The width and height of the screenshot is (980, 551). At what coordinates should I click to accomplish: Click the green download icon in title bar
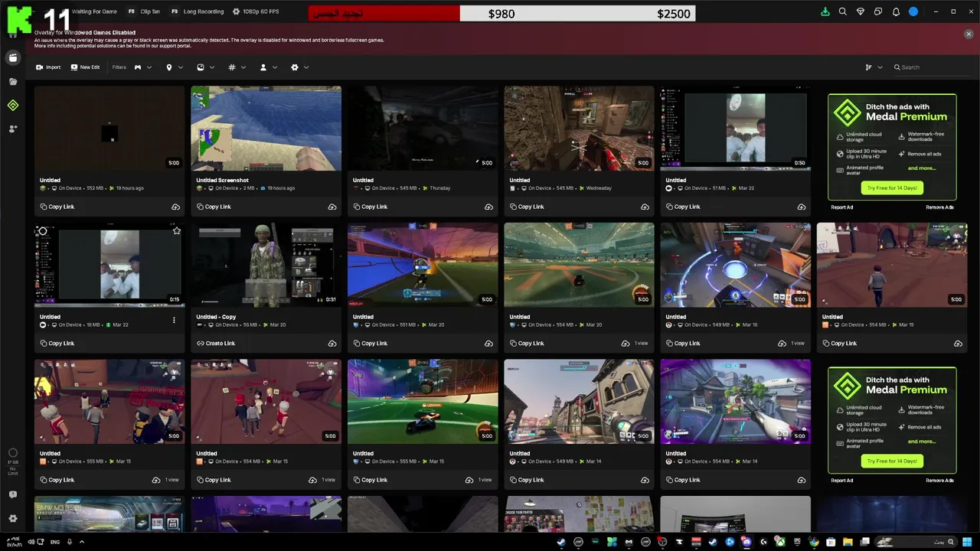[x=825, y=11]
